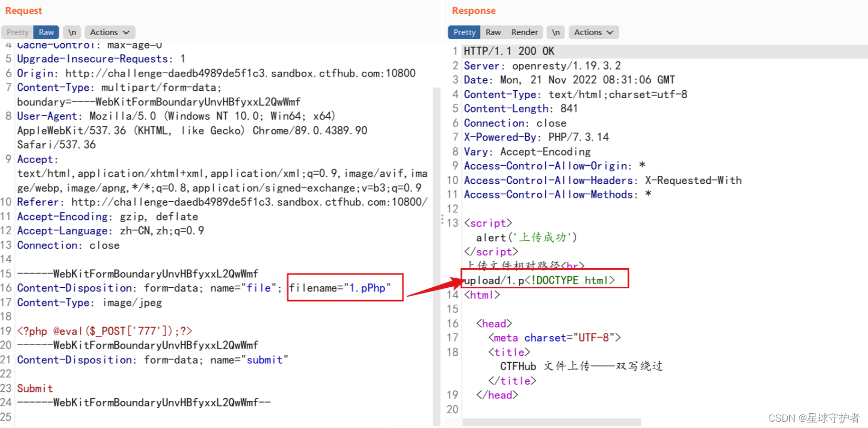Toggle the \n button in Request panel
Image resolution: width=868 pixels, height=428 pixels.
point(72,32)
